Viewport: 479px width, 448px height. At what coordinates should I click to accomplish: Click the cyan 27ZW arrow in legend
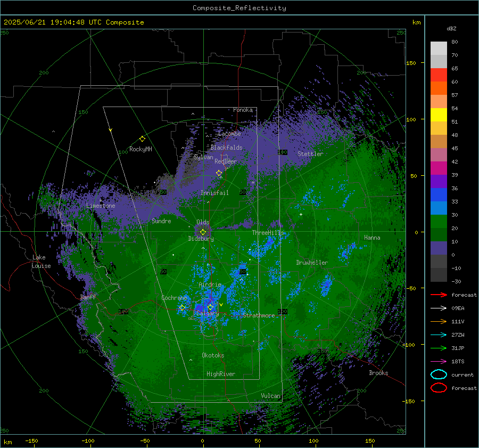439,335
